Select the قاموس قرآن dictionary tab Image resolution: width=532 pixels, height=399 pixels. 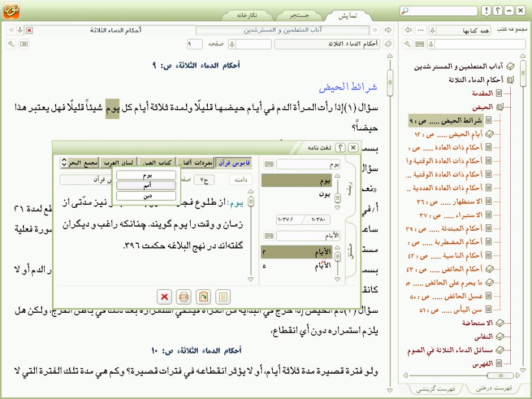(234, 163)
